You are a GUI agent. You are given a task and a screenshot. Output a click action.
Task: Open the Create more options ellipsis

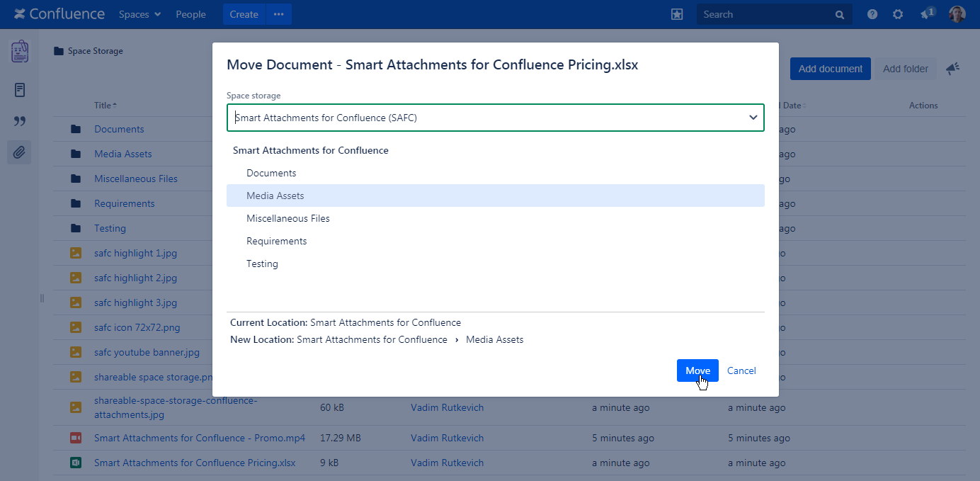tap(278, 14)
